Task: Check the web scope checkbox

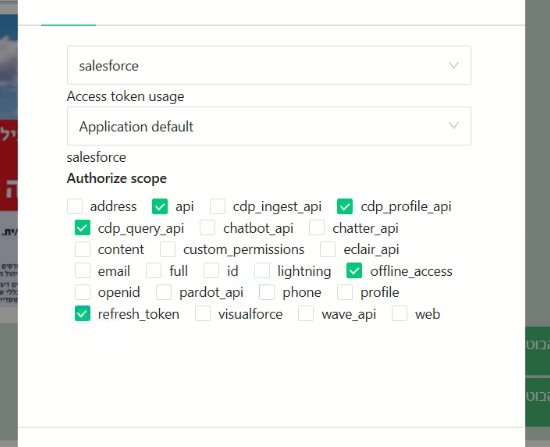Action: [400, 314]
